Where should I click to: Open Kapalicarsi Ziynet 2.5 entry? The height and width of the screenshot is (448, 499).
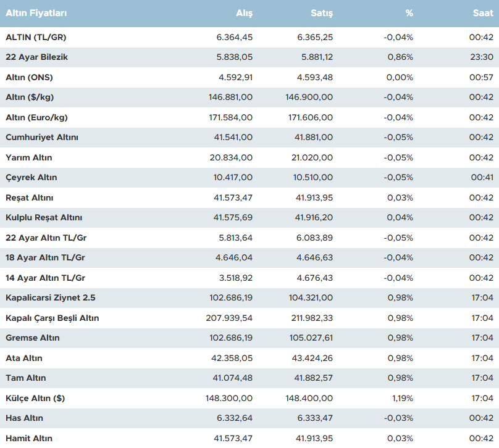pyautogui.click(x=51, y=297)
